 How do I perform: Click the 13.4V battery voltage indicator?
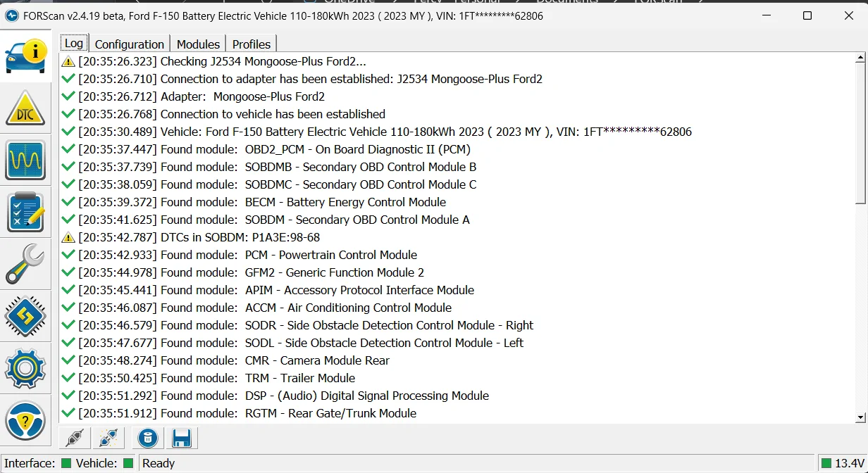[843, 463]
